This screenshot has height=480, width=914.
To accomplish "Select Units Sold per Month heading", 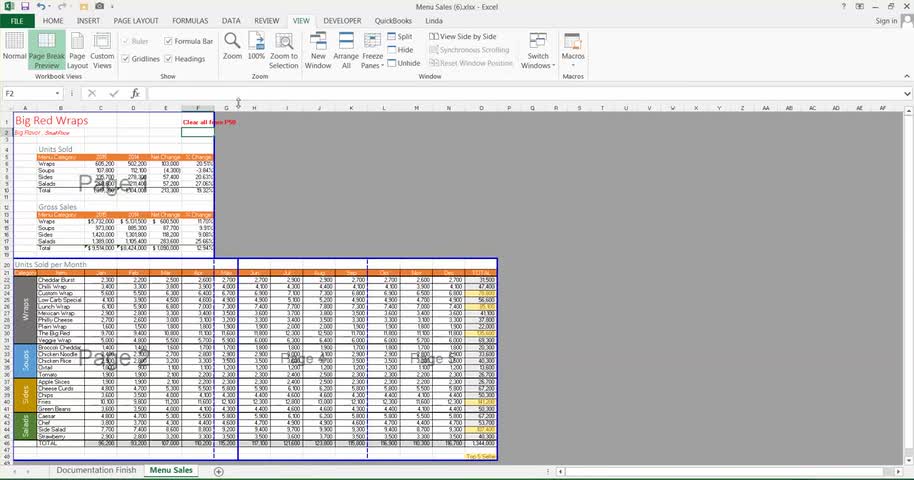I will click(51, 265).
